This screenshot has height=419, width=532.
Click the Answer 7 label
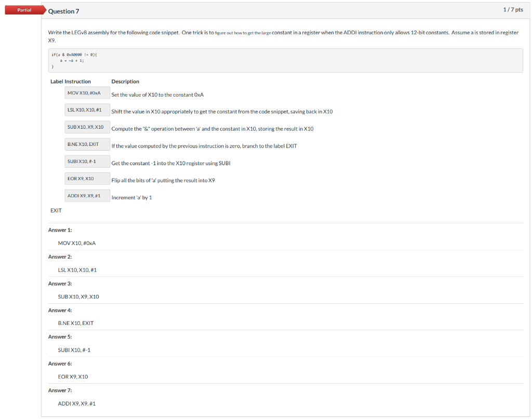point(60,390)
